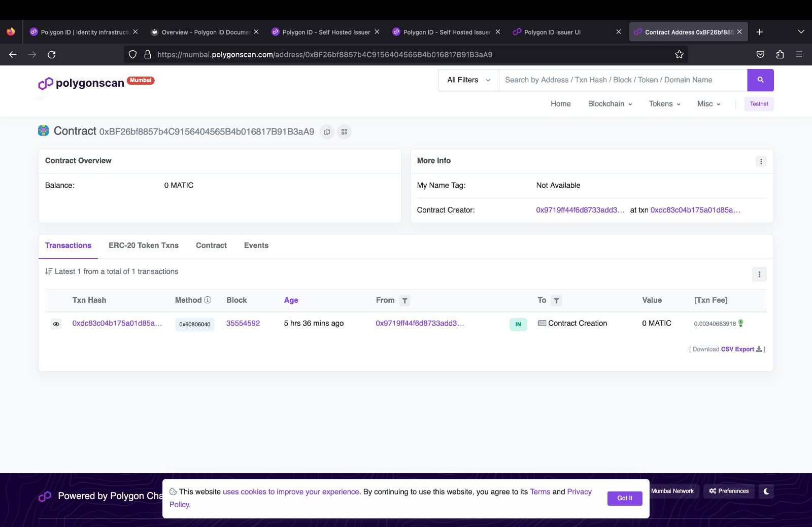
Task: List all tabs chevron
Action: click(x=801, y=32)
